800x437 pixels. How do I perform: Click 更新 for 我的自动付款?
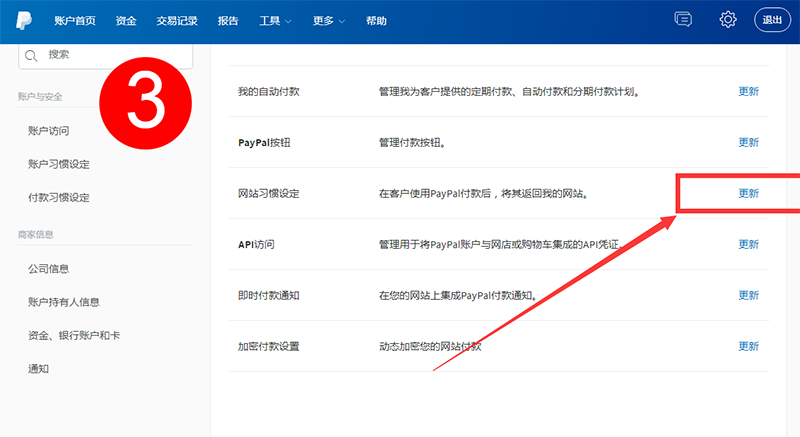pyautogui.click(x=748, y=91)
